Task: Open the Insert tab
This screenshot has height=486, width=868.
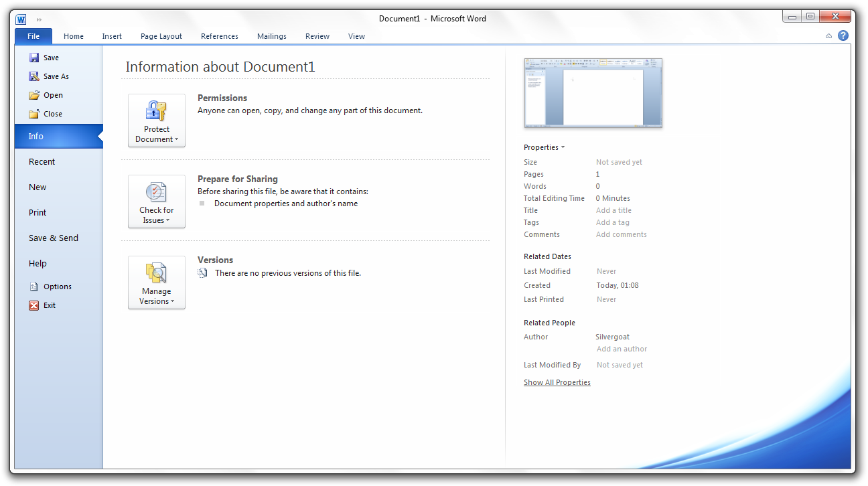Action: point(112,36)
